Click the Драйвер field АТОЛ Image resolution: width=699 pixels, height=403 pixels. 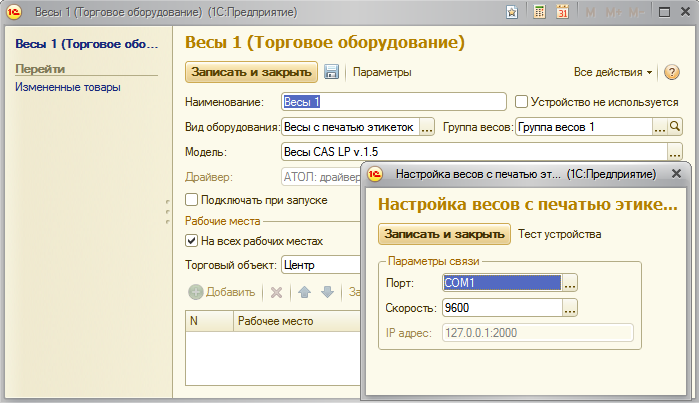point(321,177)
